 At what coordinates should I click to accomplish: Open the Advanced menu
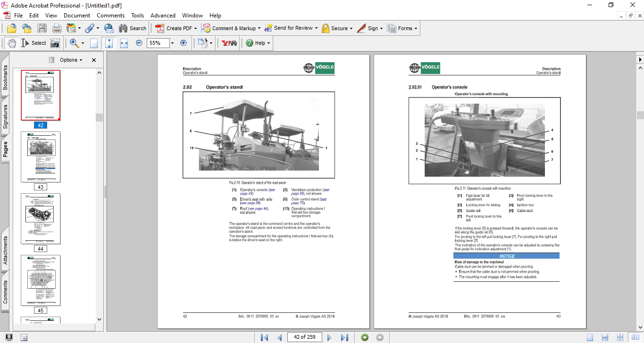click(x=163, y=16)
